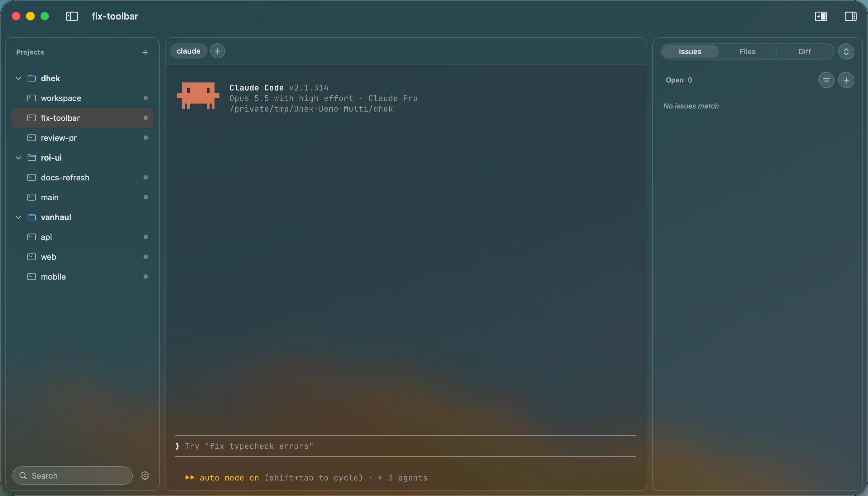Image resolution: width=868 pixels, height=496 pixels.
Task: Open the api session under vanhaul
Action: pyautogui.click(x=82, y=237)
